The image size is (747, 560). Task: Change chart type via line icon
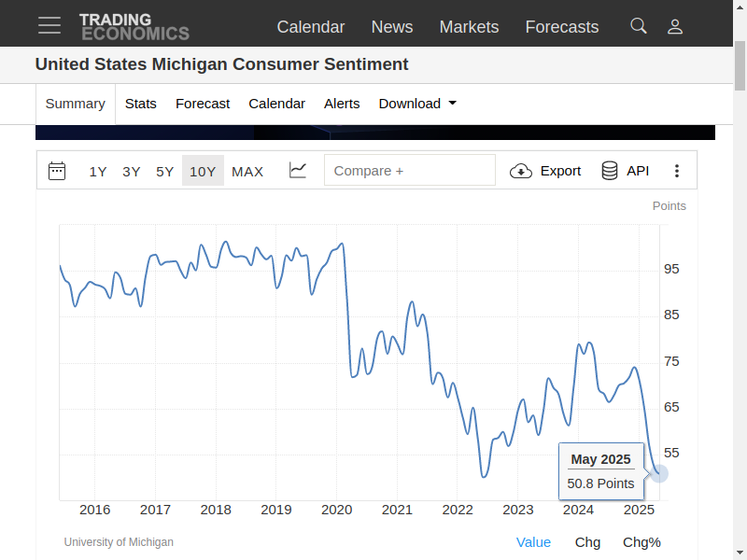tap(298, 171)
